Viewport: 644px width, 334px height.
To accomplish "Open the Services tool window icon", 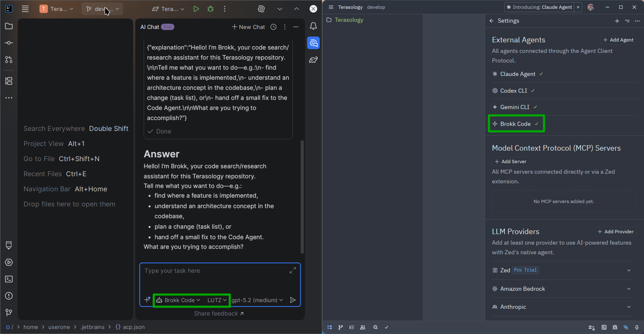I will click(9, 262).
